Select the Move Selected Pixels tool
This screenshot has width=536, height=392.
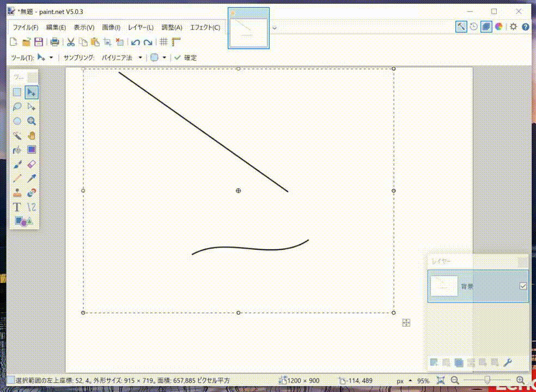[x=32, y=92]
